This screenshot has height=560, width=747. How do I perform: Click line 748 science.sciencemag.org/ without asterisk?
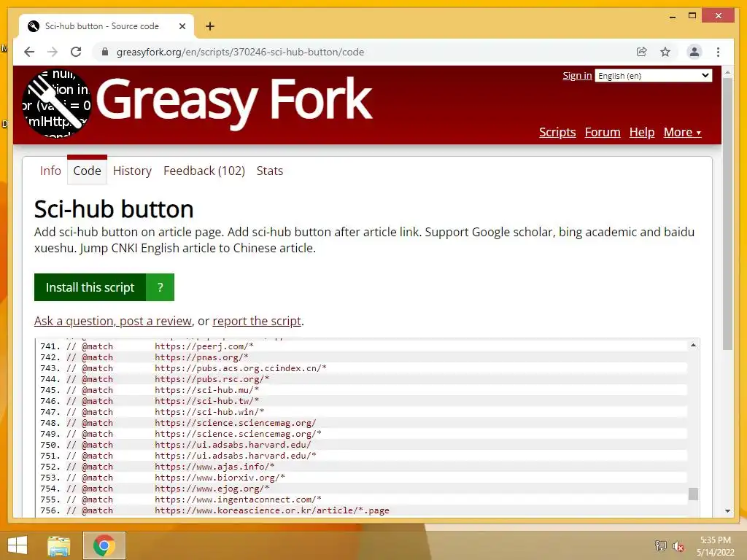tap(236, 423)
